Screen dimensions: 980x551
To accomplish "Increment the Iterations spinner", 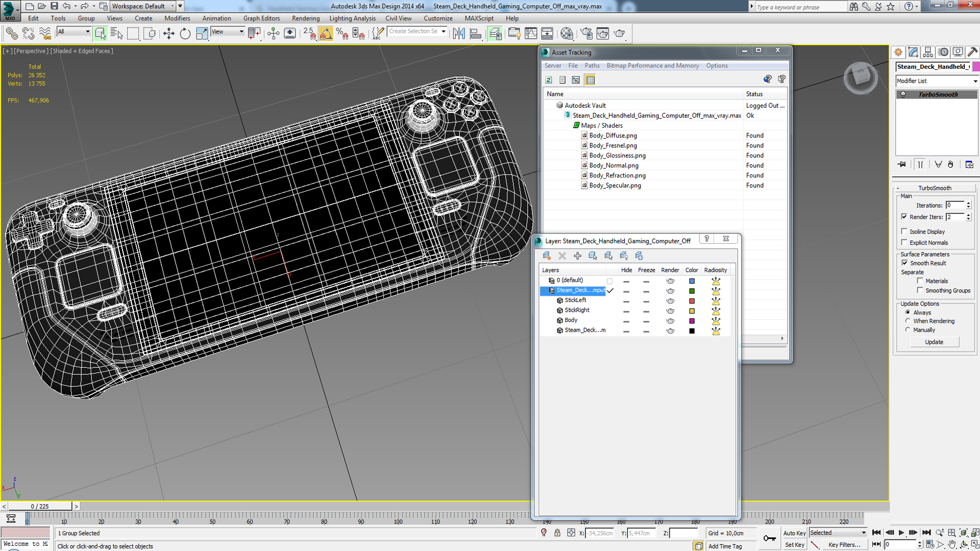I will (968, 203).
